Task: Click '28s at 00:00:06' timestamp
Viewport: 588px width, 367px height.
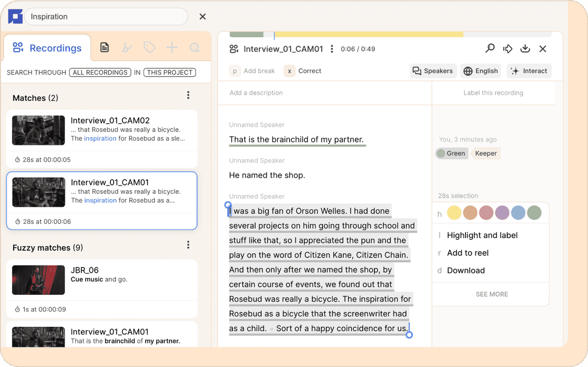Action: click(x=43, y=221)
